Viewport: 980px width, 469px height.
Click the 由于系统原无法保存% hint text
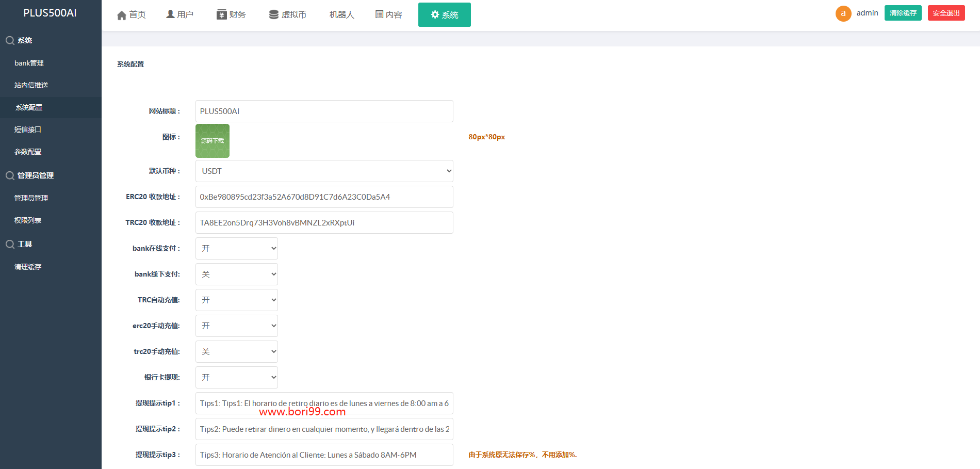pyautogui.click(x=522, y=455)
